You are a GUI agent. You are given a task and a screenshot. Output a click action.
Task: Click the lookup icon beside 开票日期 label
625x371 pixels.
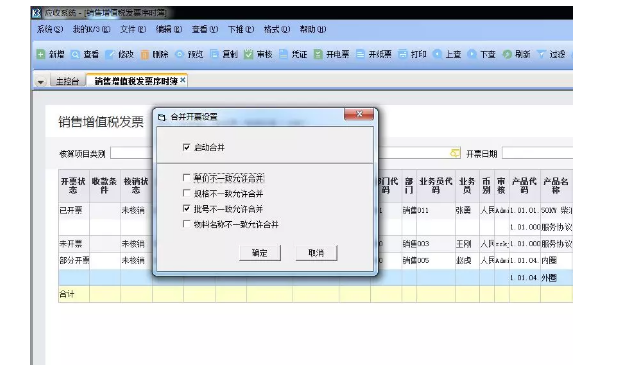click(455, 153)
